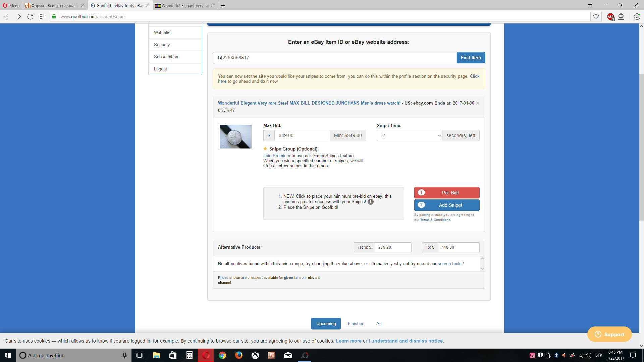Image resolution: width=644 pixels, height=362 pixels.
Task: Reload the page with the refresh icon
Action: point(30,16)
